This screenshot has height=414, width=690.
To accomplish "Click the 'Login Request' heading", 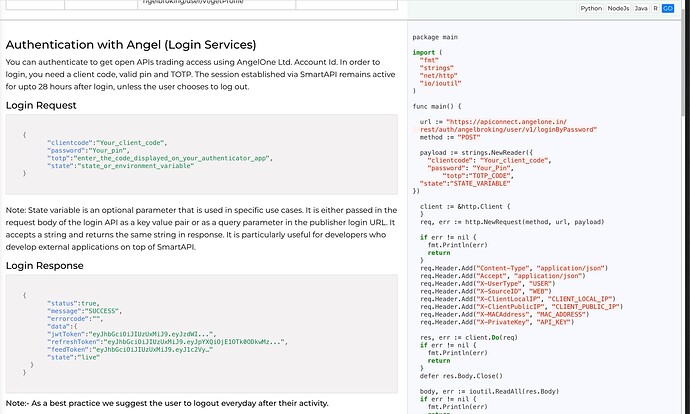I will click(x=41, y=106).
